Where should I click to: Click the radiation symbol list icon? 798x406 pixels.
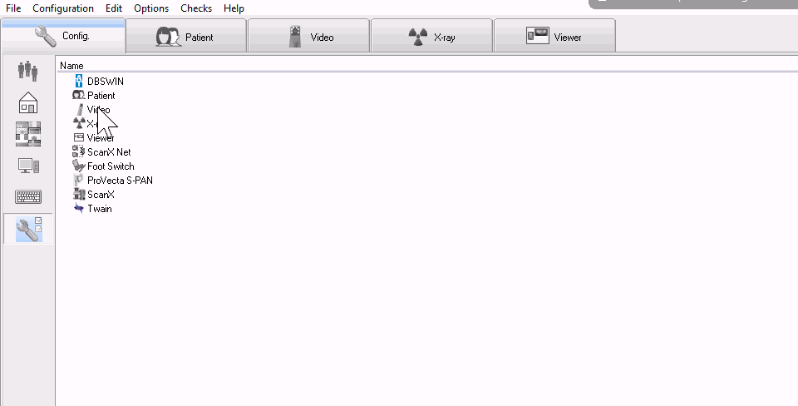[79, 123]
